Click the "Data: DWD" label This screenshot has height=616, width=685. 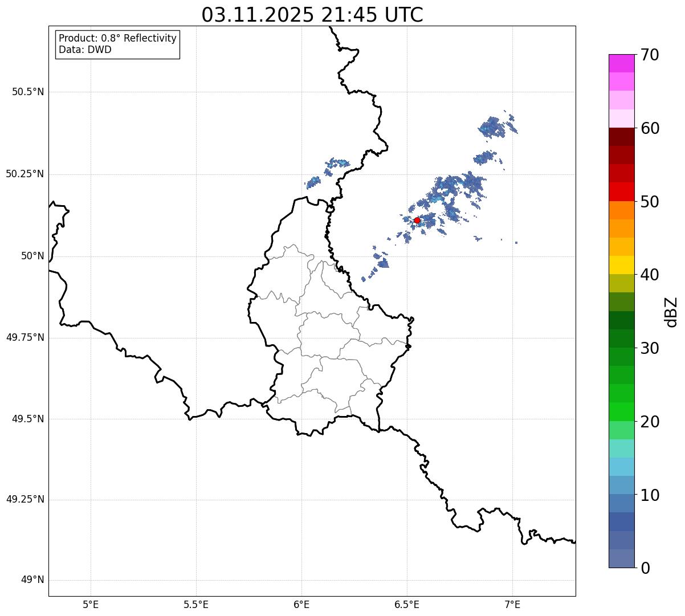coord(85,50)
